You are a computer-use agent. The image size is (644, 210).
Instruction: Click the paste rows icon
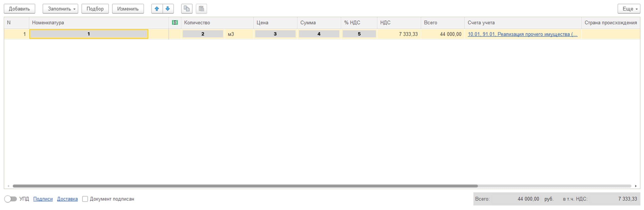coord(201,9)
